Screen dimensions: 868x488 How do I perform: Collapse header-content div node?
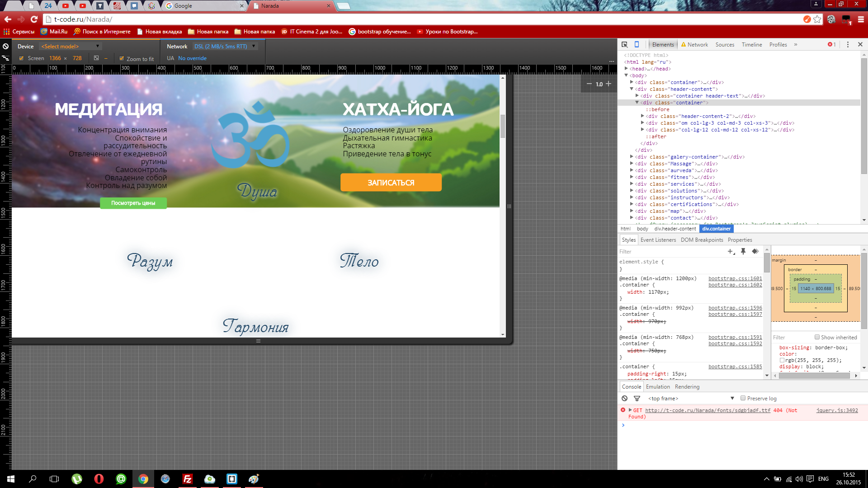coord(632,89)
